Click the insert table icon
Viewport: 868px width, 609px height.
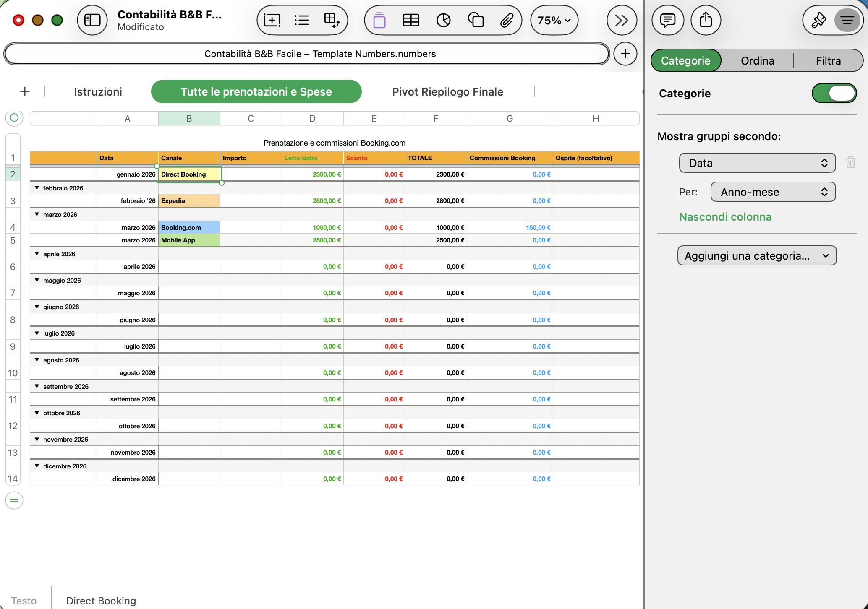[x=410, y=20]
